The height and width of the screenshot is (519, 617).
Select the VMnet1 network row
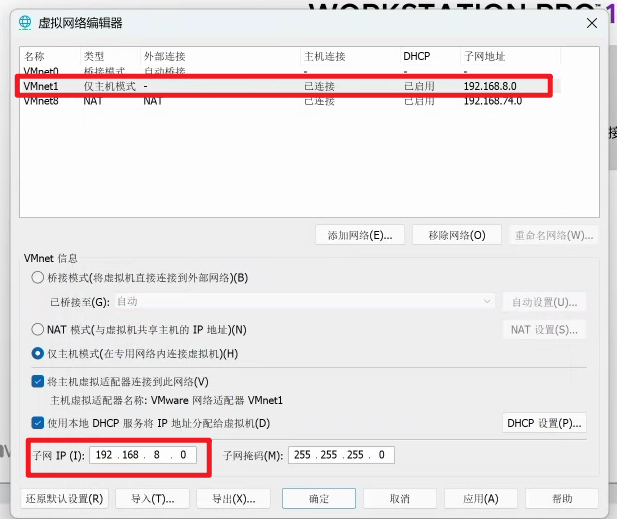291,86
